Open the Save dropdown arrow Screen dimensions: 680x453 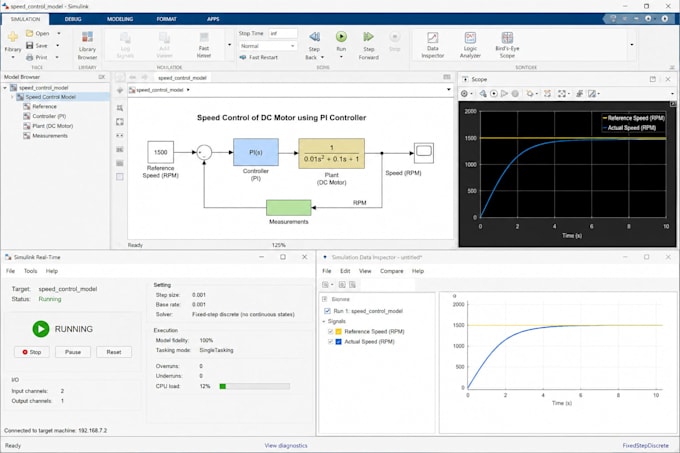pos(58,46)
